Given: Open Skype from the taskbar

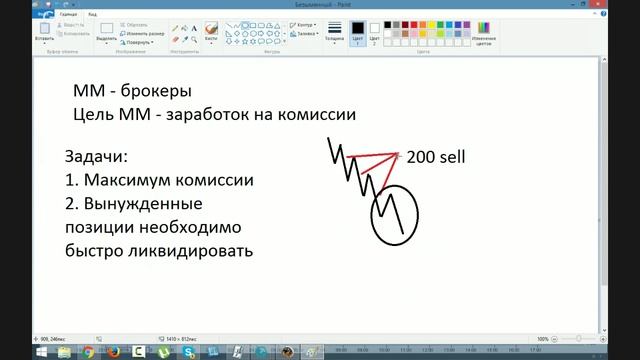Looking at the screenshot, I should pyautogui.click(x=188, y=352).
